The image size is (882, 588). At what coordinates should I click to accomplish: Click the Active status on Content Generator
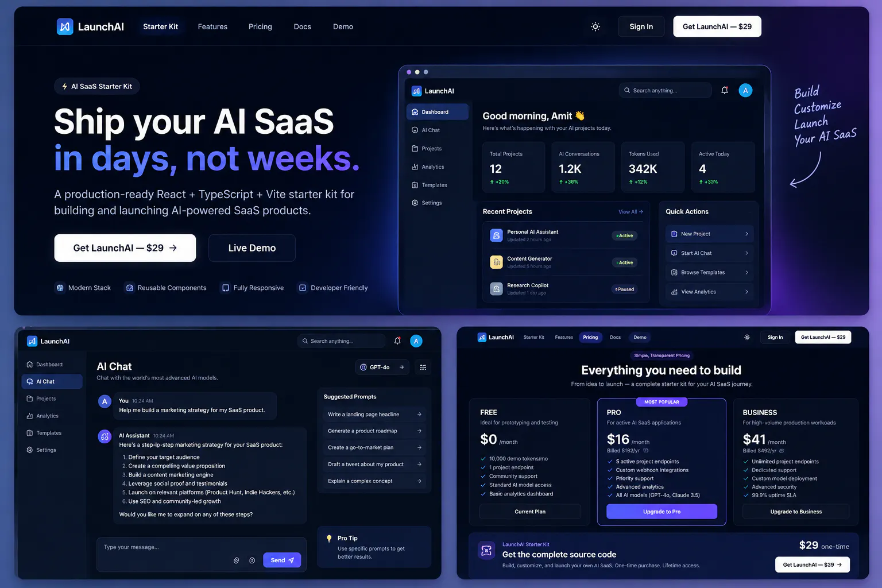coord(625,262)
